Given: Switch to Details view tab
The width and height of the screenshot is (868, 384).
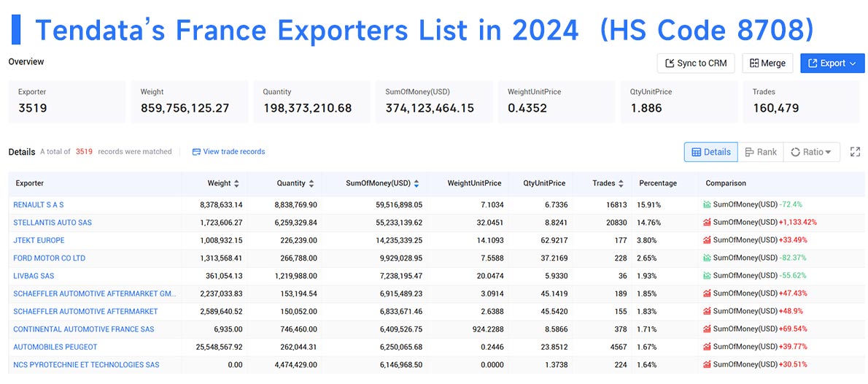Looking at the screenshot, I should (710, 152).
